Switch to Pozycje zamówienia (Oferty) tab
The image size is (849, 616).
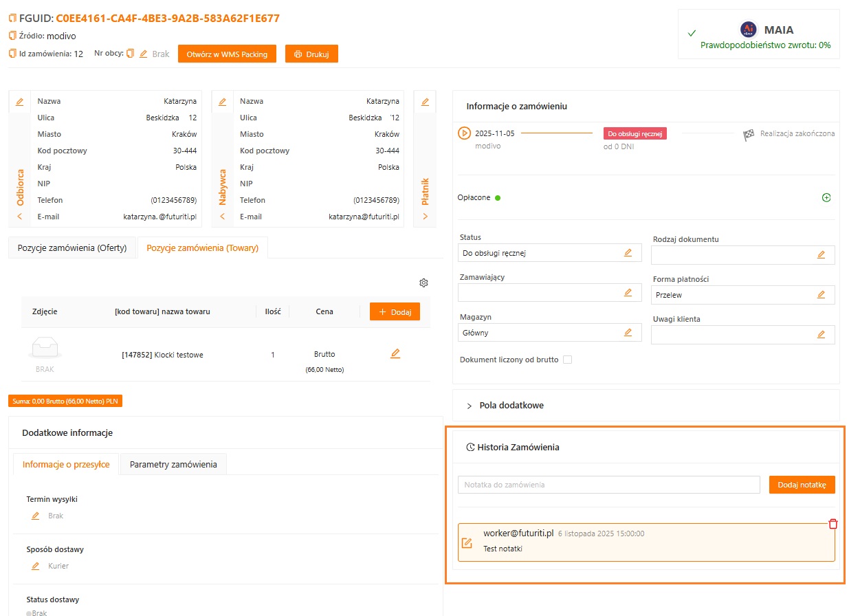coord(72,247)
